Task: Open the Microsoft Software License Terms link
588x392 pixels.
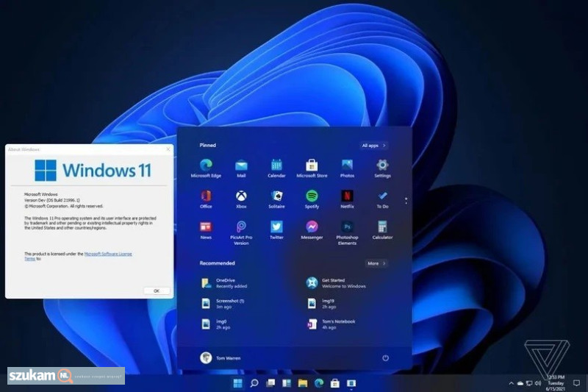Action: (79, 256)
